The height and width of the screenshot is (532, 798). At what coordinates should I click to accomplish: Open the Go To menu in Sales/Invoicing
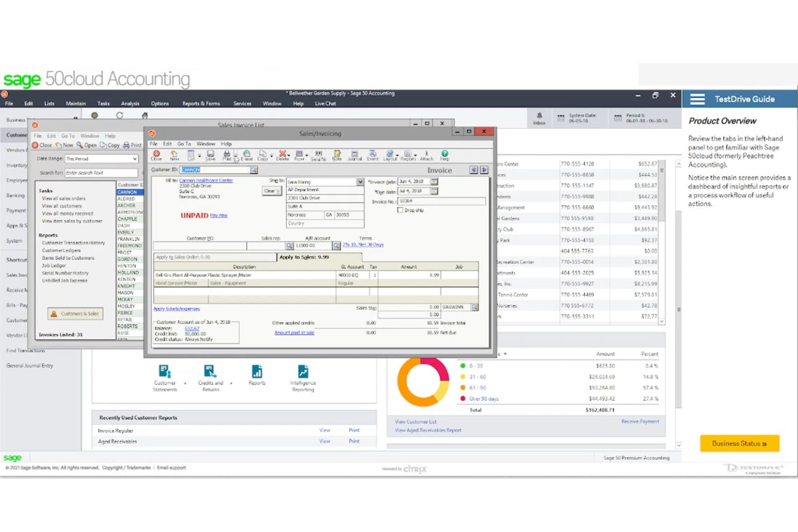(184, 144)
